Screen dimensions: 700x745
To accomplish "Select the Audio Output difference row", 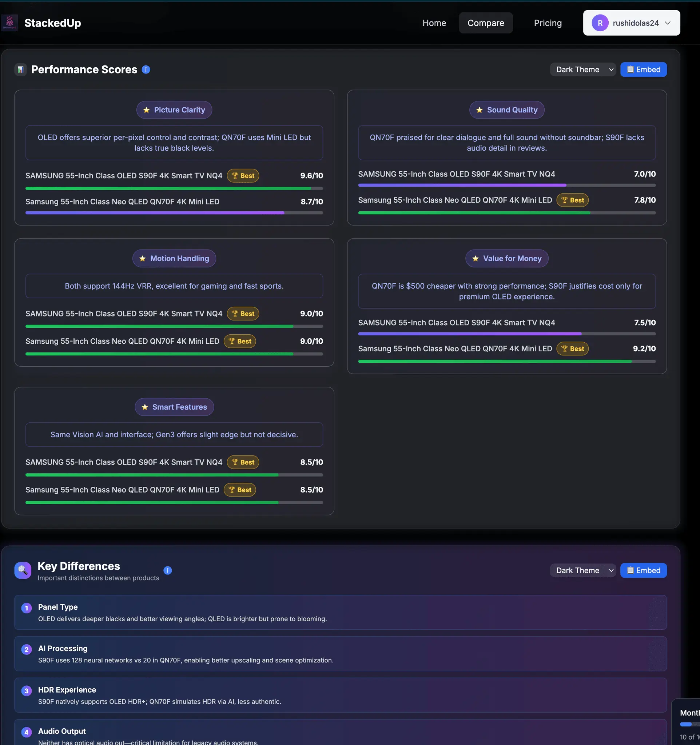I will coord(341,732).
